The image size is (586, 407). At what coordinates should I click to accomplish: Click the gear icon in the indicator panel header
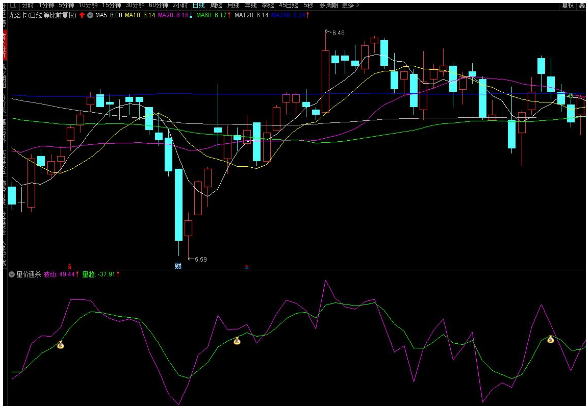(x=11, y=274)
